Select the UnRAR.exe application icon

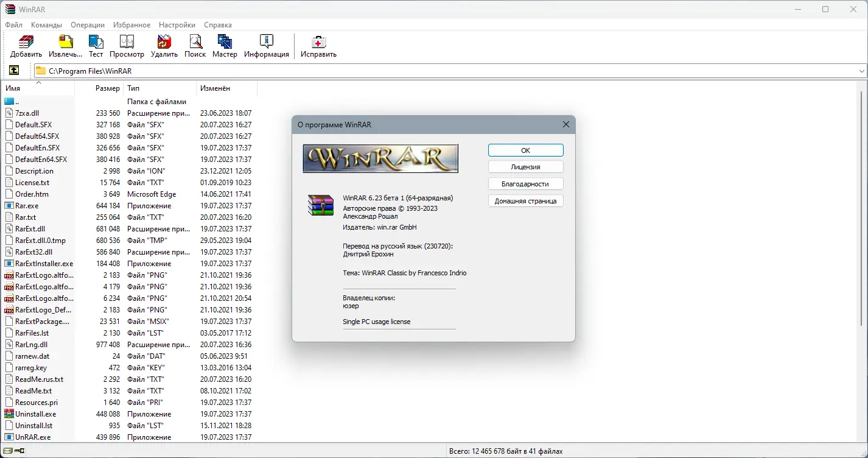click(9, 437)
